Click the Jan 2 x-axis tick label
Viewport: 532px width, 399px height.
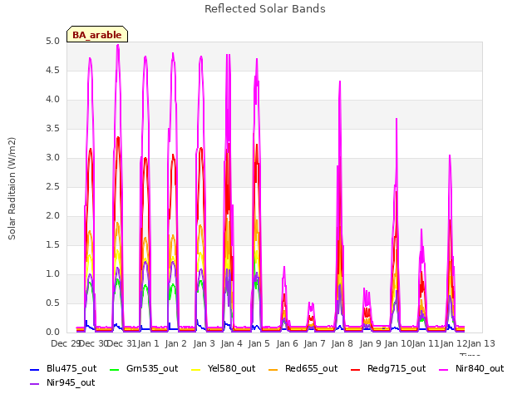(x=176, y=343)
